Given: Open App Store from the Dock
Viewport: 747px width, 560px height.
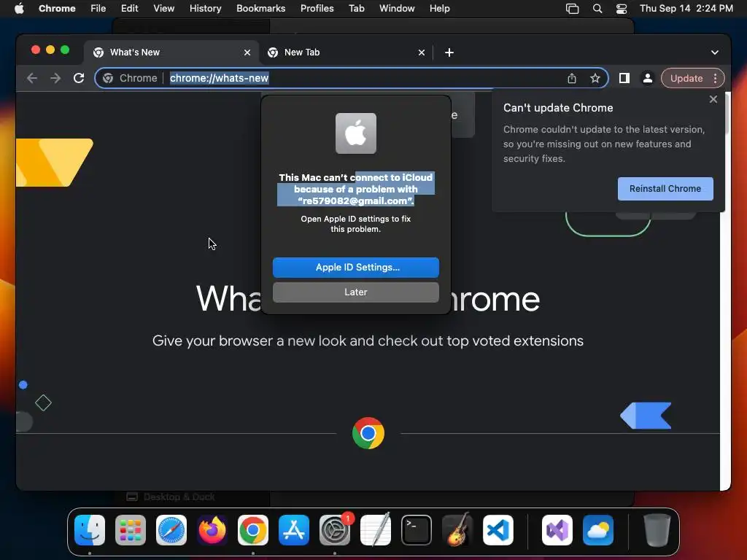Looking at the screenshot, I should click(294, 530).
